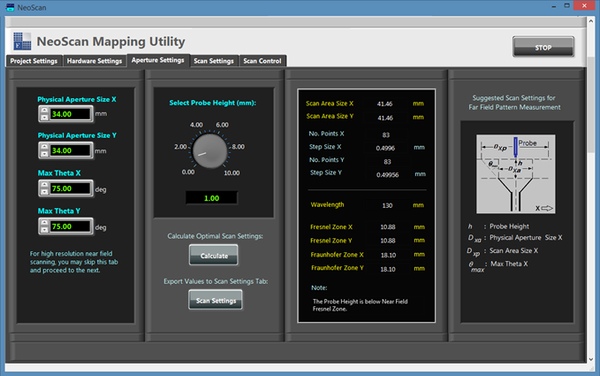
Task: Go to the Scan Settings tab
Action: coord(214,61)
